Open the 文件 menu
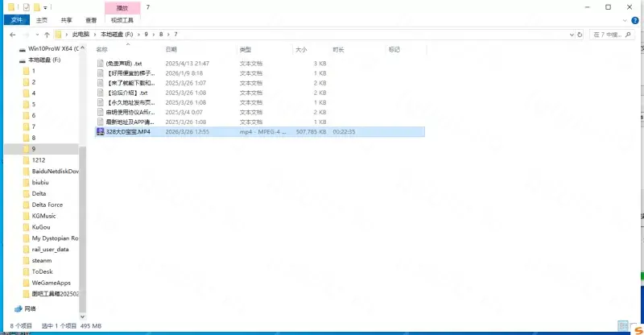Viewport: 644px width, 335px height. 17,20
